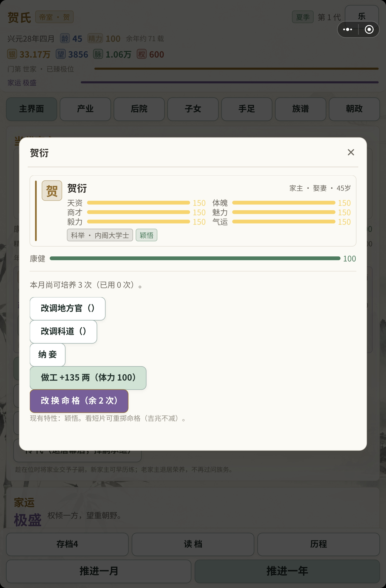
Task: Switch to the 产业 tab
Action: click(x=85, y=109)
